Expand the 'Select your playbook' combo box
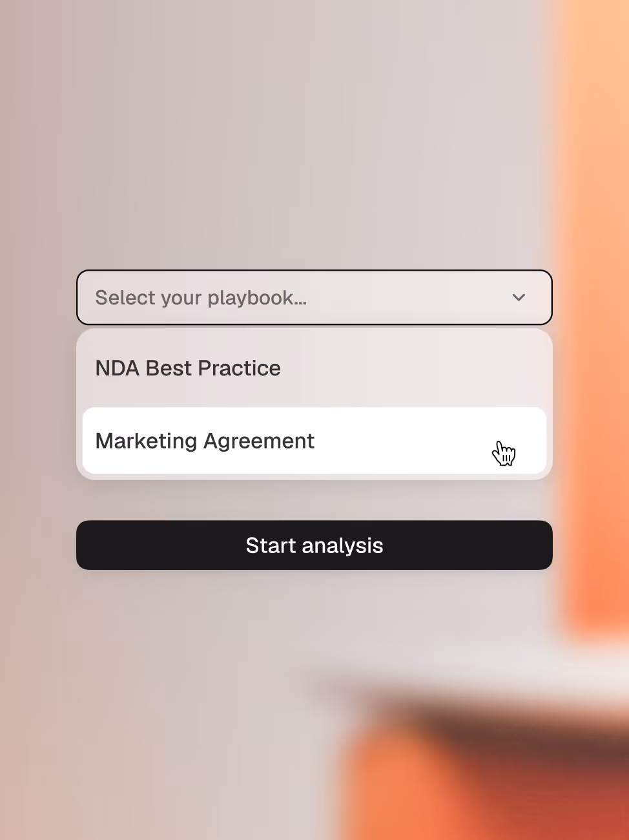 [x=314, y=297]
